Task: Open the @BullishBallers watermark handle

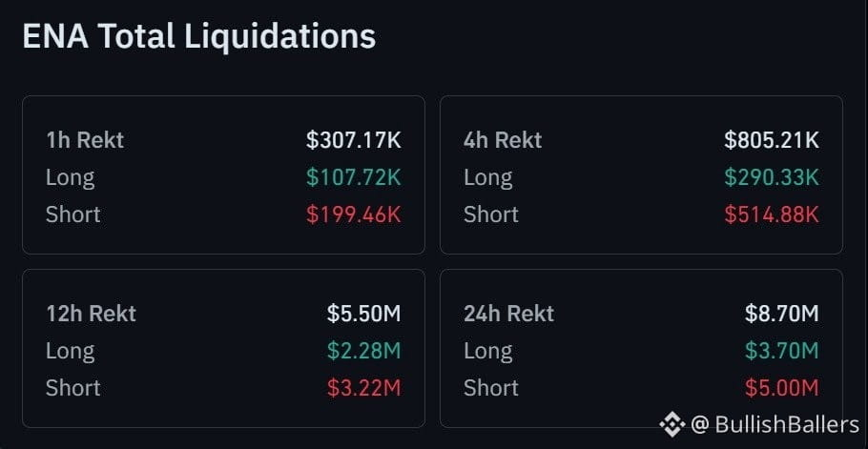Action: click(x=775, y=424)
